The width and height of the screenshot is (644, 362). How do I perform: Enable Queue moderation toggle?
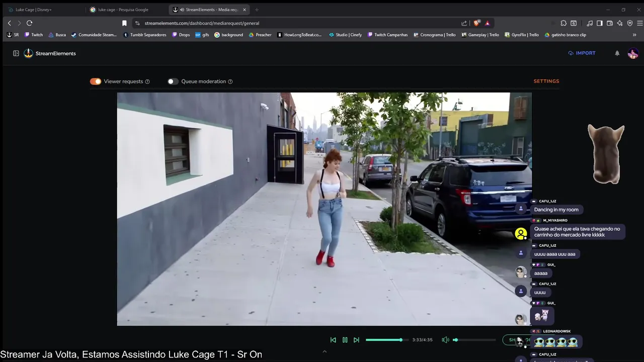[x=173, y=81]
